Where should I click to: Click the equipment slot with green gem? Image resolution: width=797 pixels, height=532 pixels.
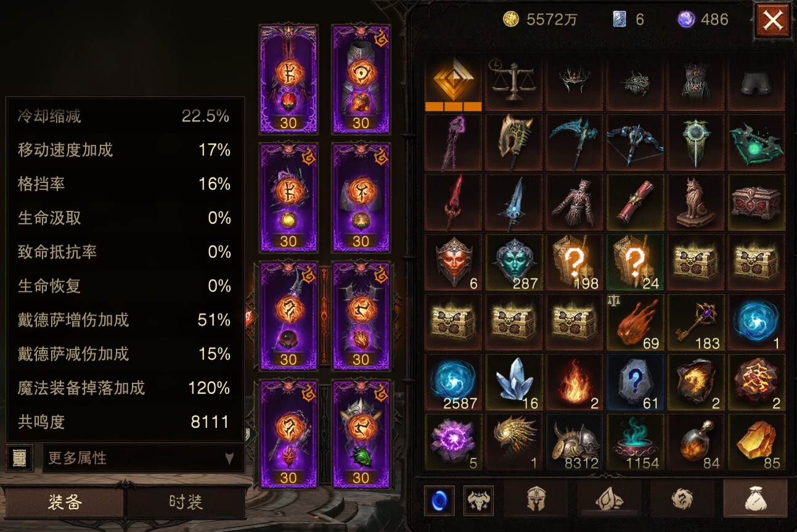click(x=361, y=434)
